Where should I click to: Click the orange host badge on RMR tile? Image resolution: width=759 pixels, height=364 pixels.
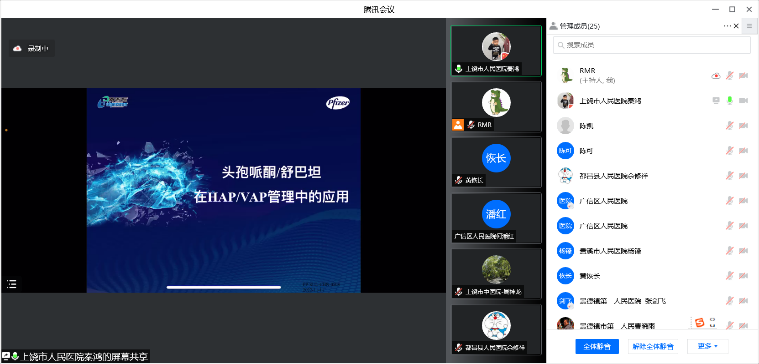457,124
